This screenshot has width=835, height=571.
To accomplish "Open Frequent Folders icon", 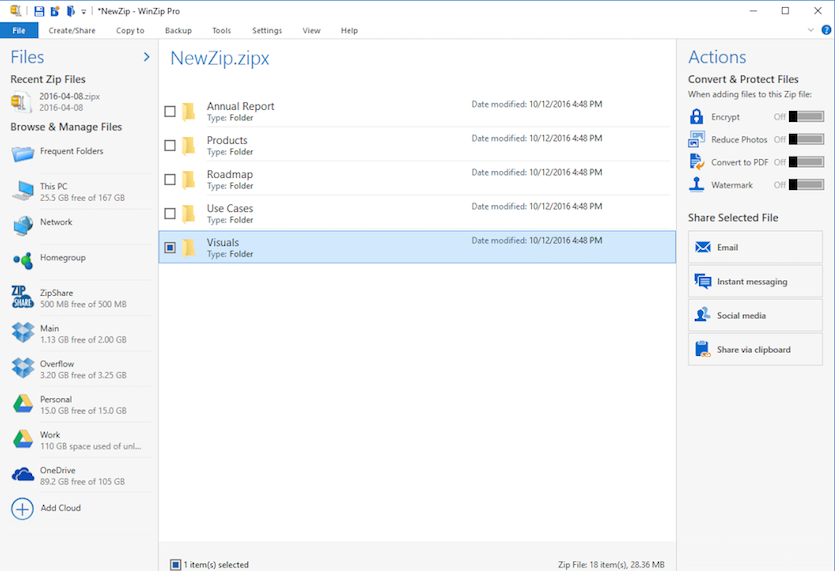I will point(23,154).
